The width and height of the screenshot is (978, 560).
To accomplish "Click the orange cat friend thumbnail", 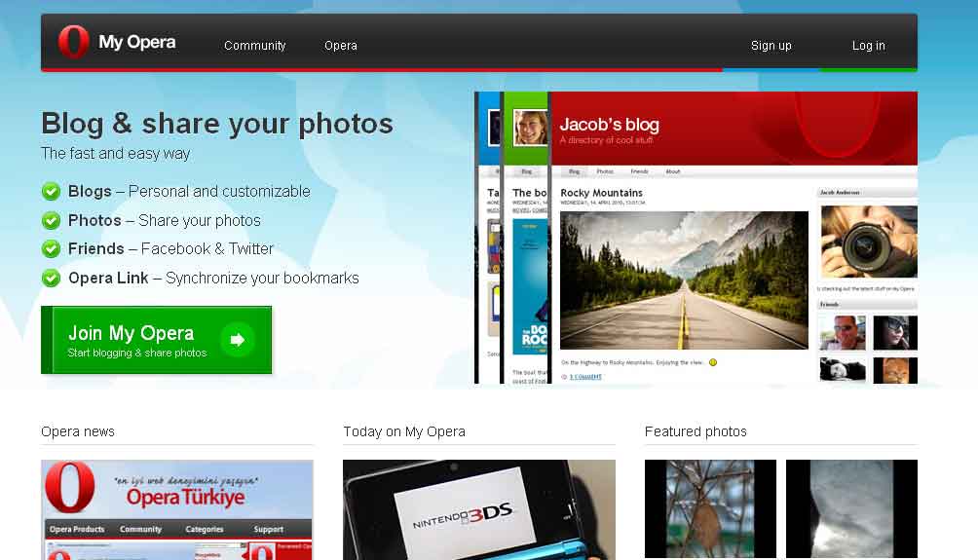I will (895, 370).
